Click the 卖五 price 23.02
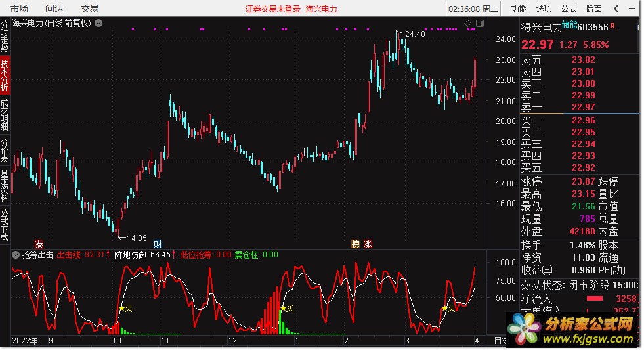Screen dimensions: 644x350 [x=583, y=60]
